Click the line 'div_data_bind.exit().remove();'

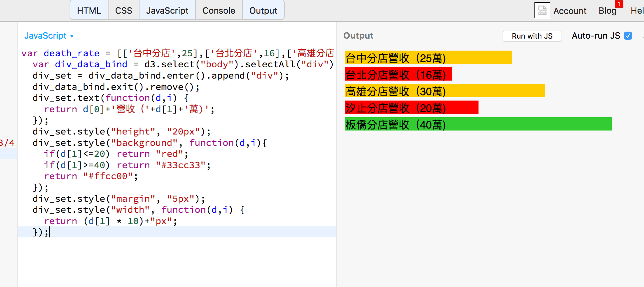click(116, 87)
